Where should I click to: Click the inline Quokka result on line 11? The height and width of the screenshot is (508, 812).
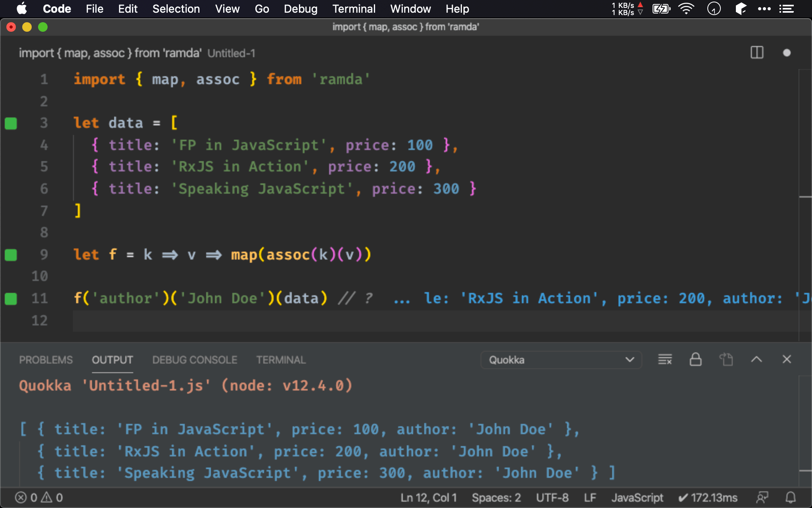click(602, 298)
